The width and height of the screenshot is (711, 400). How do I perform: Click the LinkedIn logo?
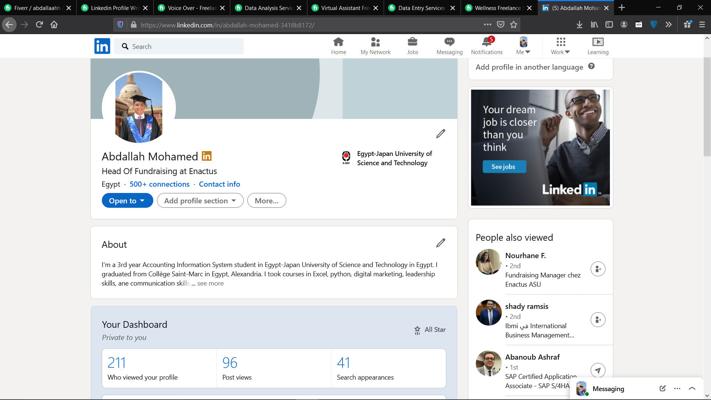(x=102, y=46)
